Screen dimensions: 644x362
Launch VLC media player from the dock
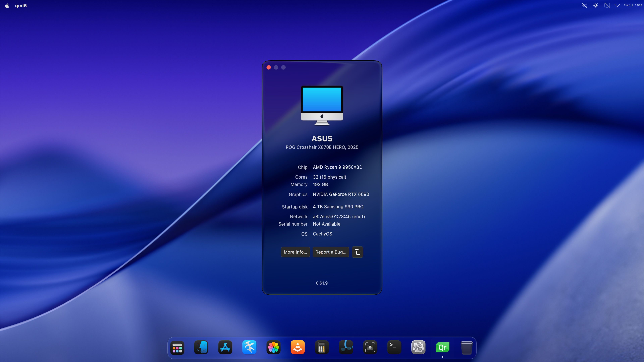tap(298, 348)
